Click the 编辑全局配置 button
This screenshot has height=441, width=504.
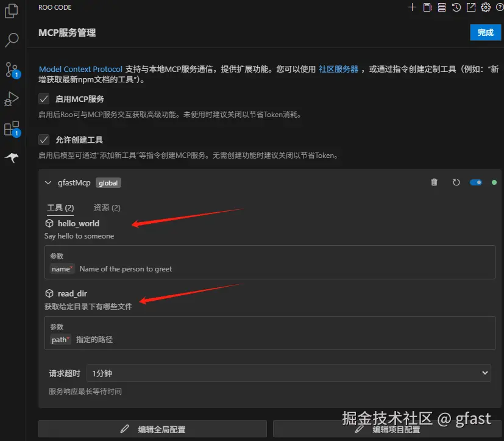click(153, 429)
